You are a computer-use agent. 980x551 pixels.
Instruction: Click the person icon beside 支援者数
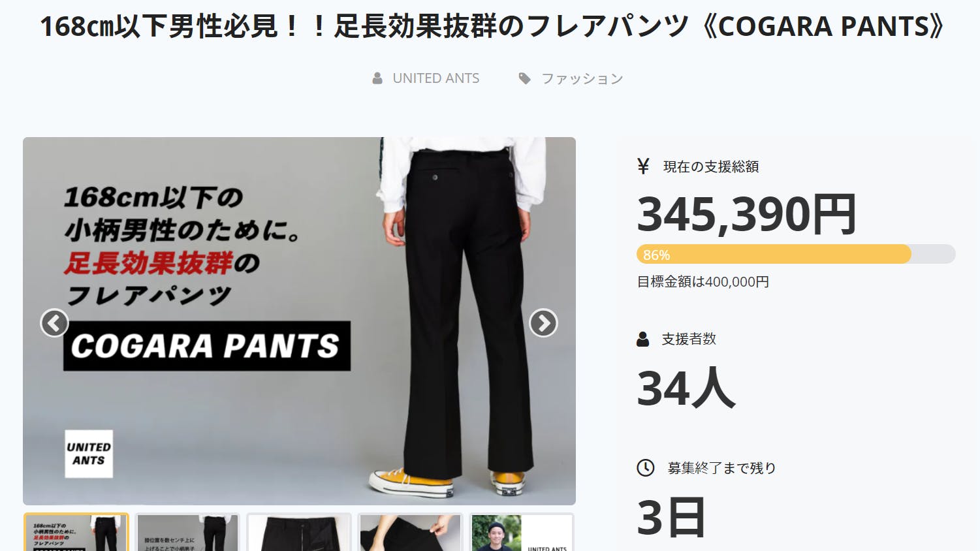tap(643, 339)
